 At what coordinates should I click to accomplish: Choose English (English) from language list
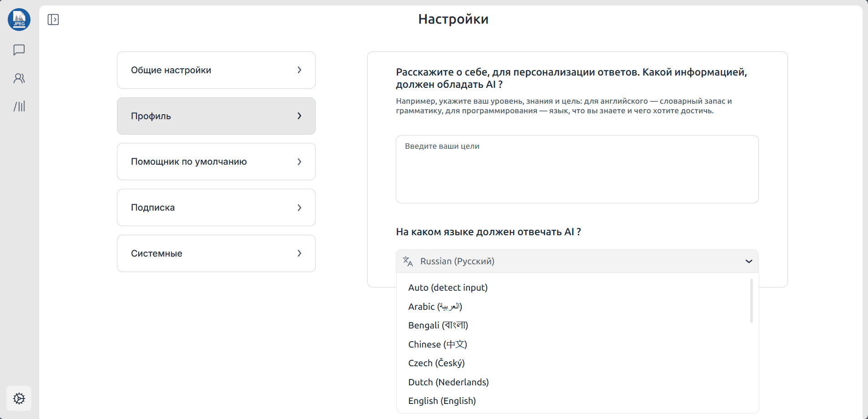(x=442, y=401)
